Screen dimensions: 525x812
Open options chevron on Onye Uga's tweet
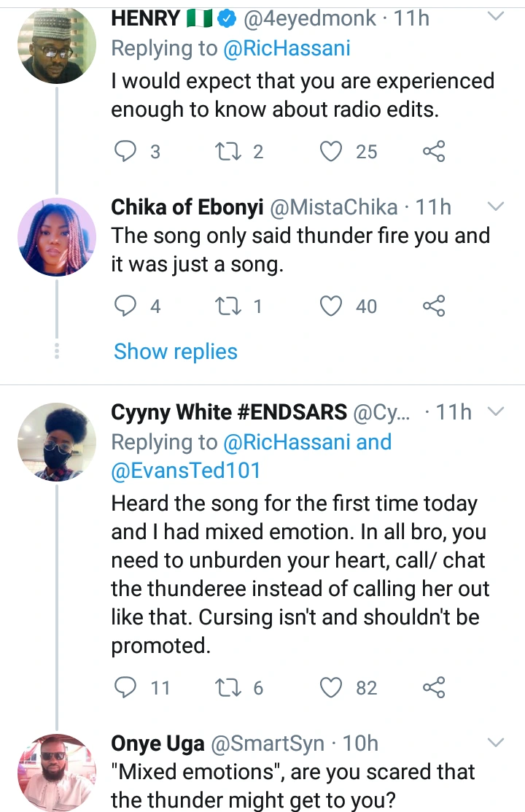495,743
